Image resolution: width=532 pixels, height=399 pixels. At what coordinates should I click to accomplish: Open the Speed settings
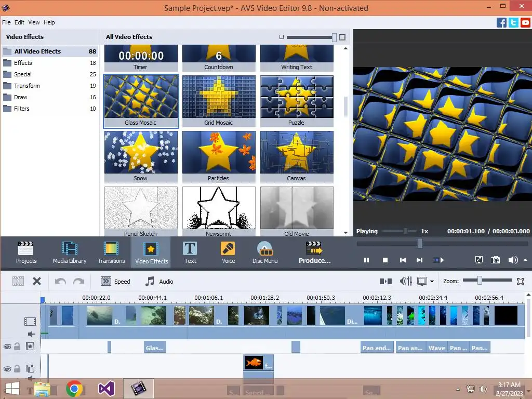[x=115, y=281]
